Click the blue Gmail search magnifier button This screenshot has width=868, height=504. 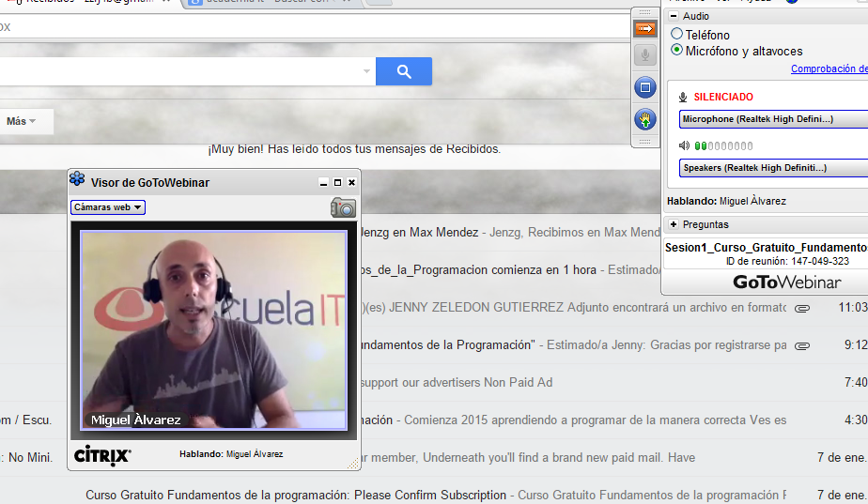[x=404, y=71]
